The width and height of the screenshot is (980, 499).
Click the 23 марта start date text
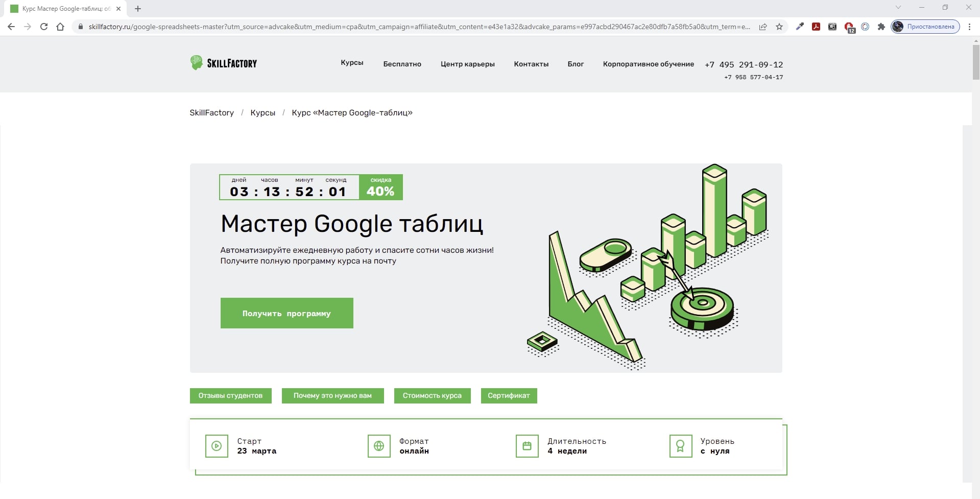click(x=257, y=451)
